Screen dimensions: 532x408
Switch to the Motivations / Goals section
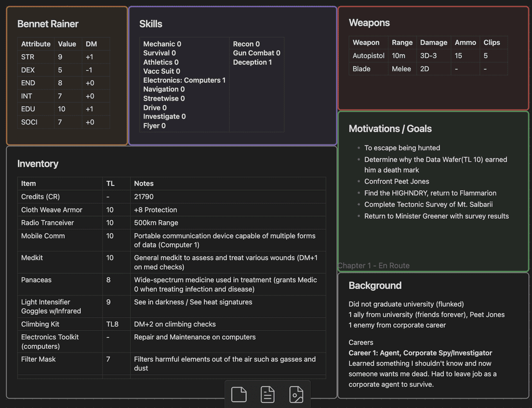pos(390,128)
